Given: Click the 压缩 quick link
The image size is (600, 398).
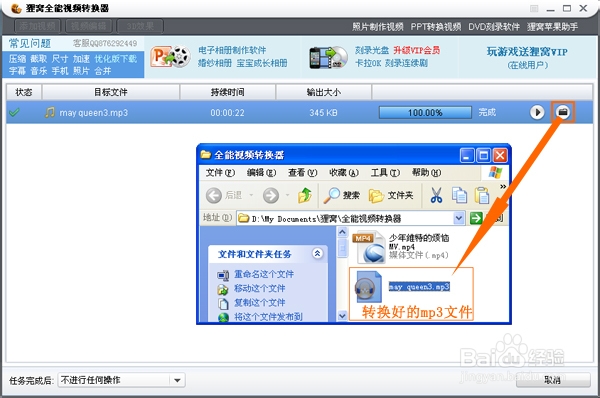Looking at the screenshot, I should tap(17, 59).
